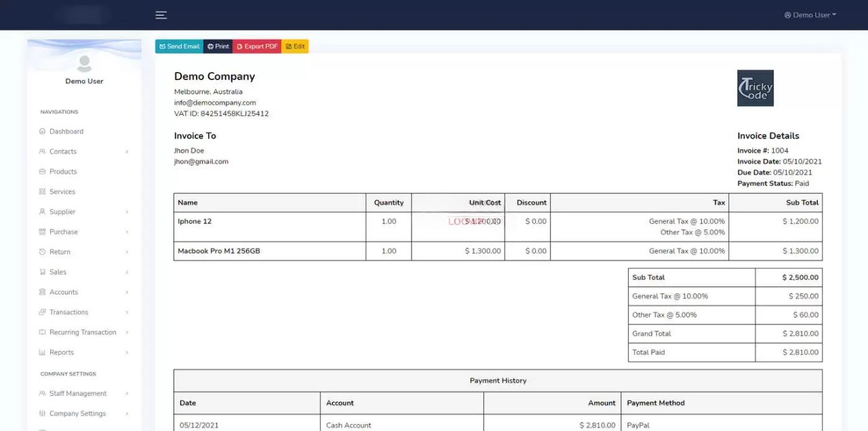The image size is (868, 431).
Task: Click the Cash Account cell
Action: [x=402, y=424]
